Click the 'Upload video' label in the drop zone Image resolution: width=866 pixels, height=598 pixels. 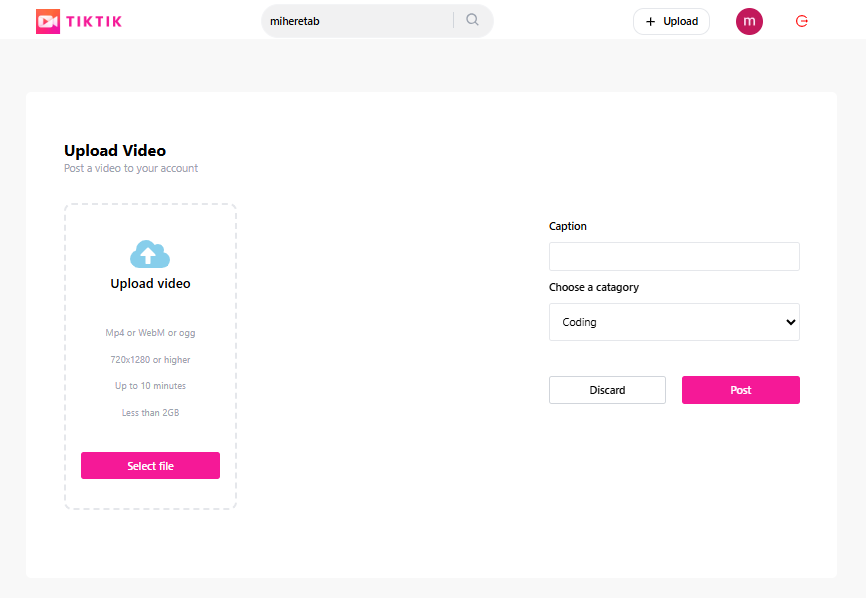[150, 284]
